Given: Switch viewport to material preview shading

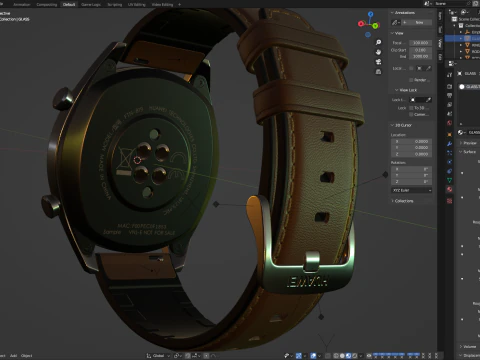Looking at the screenshot, I should point(349,356).
